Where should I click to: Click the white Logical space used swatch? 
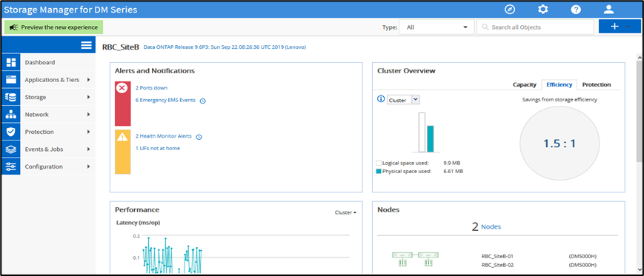click(x=379, y=163)
